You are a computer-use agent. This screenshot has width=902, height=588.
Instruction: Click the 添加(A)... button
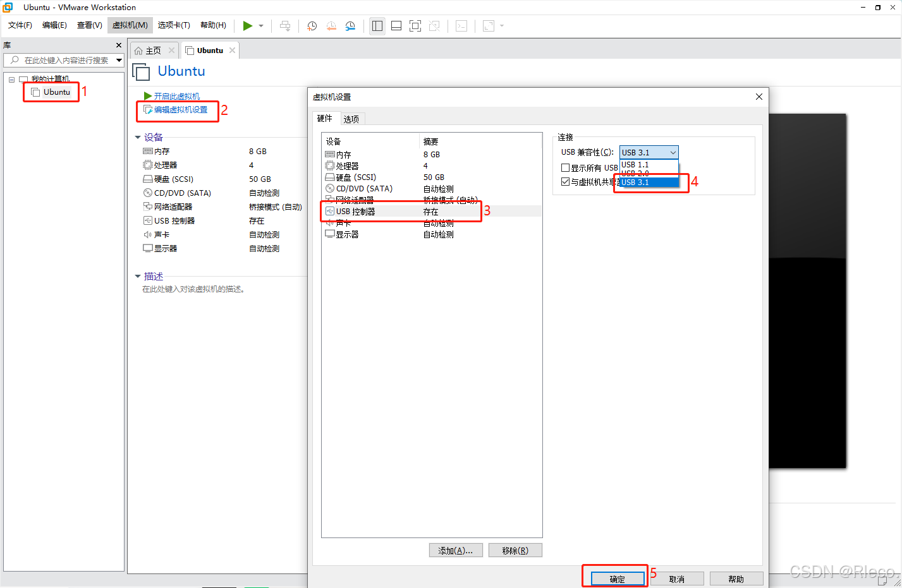click(456, 551)
